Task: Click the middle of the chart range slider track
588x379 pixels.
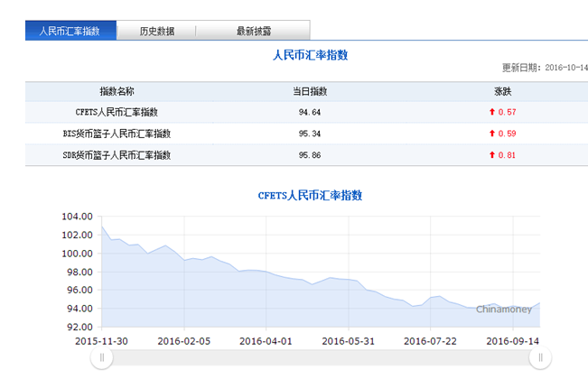Action: (321, 358)
